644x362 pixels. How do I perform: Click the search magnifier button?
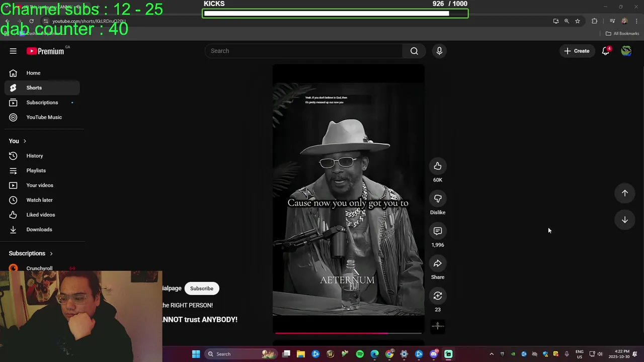coord(414,51)
